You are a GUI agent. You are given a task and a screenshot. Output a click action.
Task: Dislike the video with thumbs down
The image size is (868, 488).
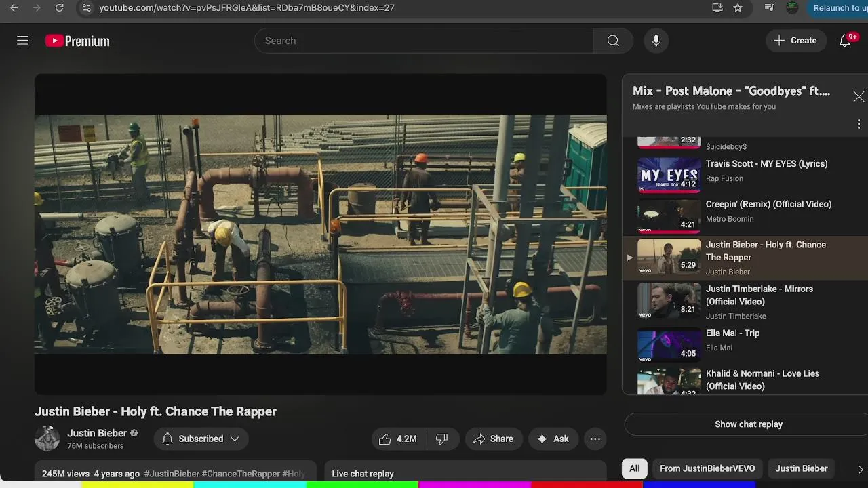(441, 439)
